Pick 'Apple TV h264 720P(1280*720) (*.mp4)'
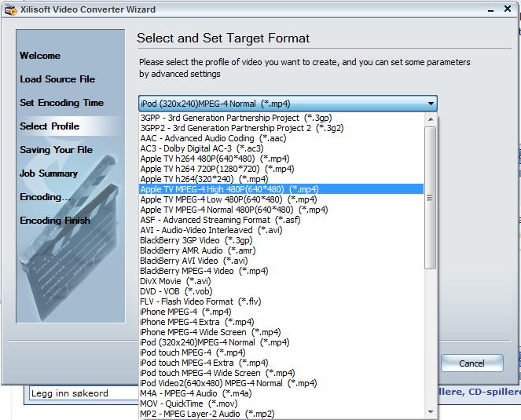Image resolution: width=521 pixels, height=420 pixels. 281,169
